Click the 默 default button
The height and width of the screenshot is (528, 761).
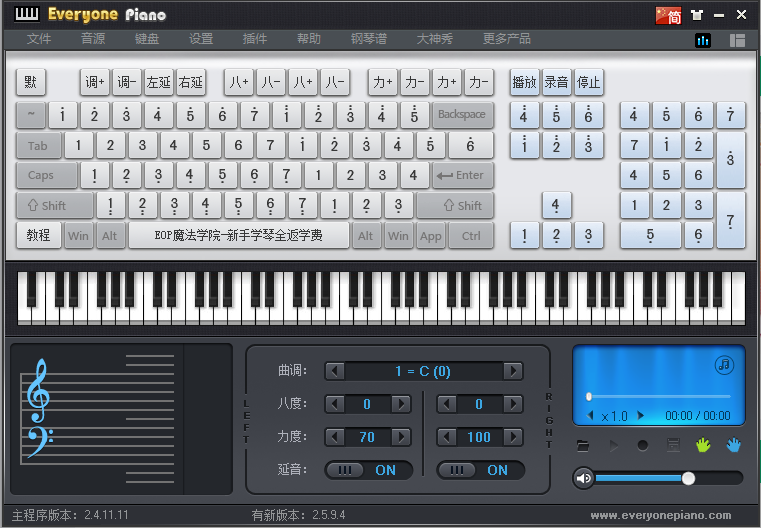tap(31, 82)
